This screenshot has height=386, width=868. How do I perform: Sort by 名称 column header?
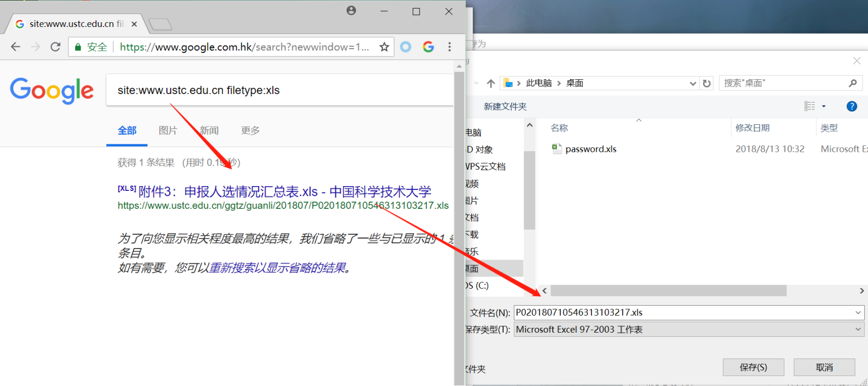point(559,128)
